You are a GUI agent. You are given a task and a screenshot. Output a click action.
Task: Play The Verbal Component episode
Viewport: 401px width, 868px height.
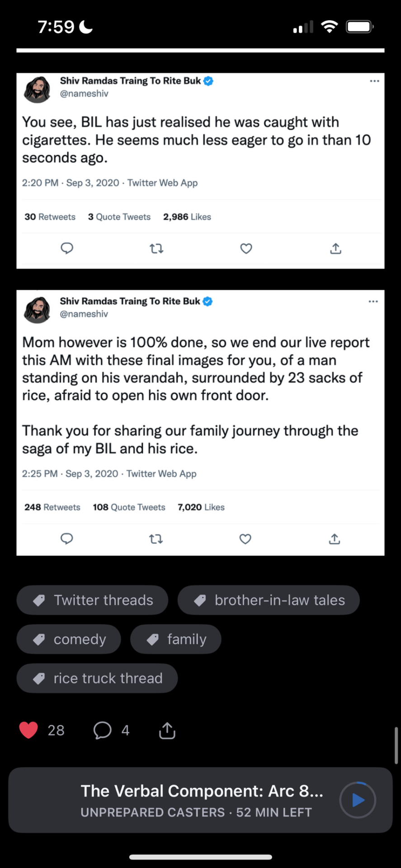point(358,800)
